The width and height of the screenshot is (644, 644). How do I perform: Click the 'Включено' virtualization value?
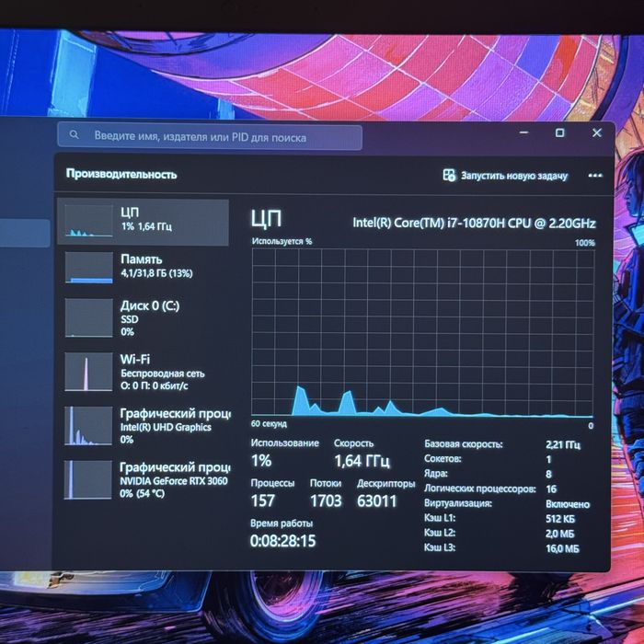[x=568, y=504]
